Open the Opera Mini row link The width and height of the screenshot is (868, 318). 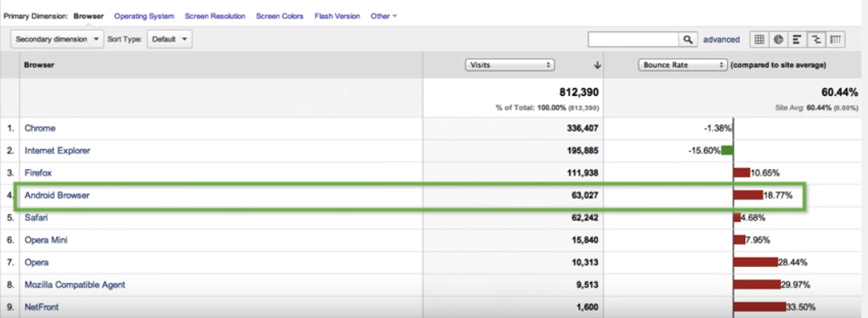point(46,240)
